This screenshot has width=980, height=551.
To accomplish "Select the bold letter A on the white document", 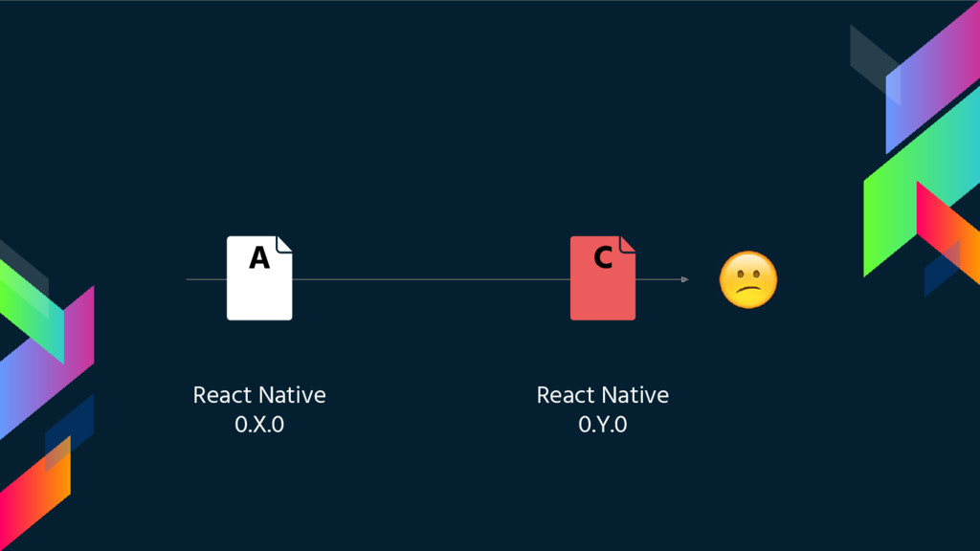I will tap(259, 257).
